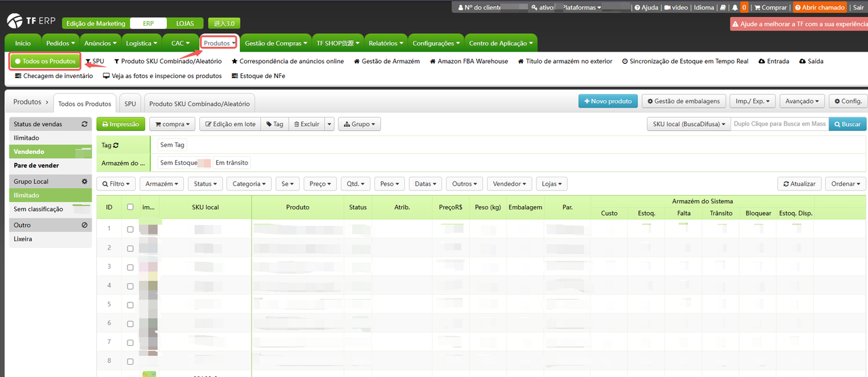Switch to the SPU tab
Screen dimensions: 868x377
click(130, 104)
